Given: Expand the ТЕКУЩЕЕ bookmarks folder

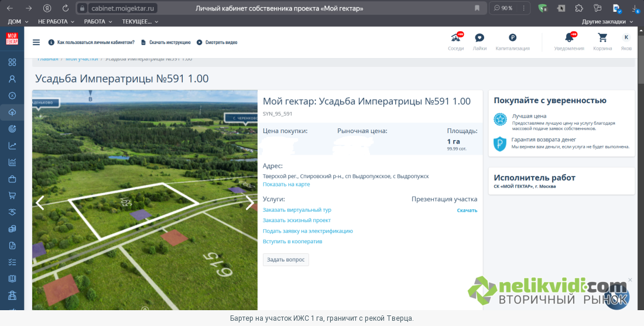Looking at the screenshot, I should tap(140, 21).
